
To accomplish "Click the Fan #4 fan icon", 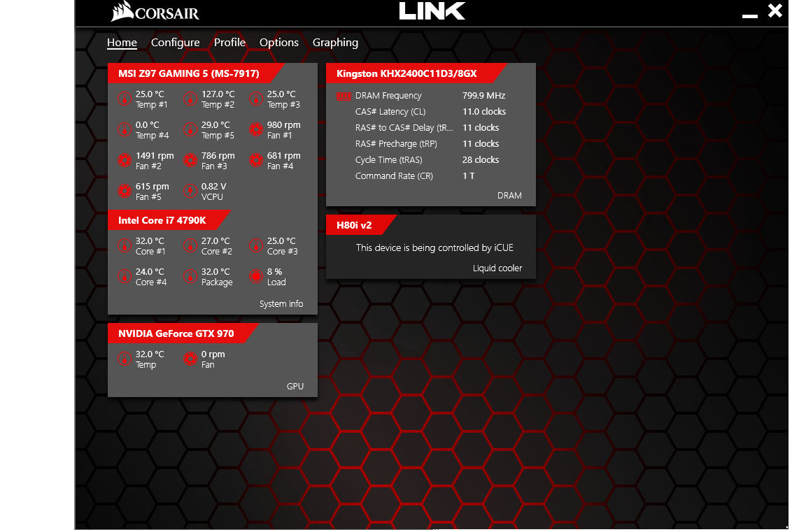I will (x=256, y=160).
